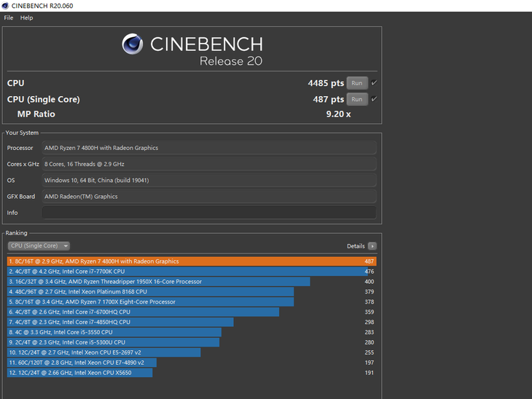The height and width of the screenshot is (399, 532).
Task: Click the Cinebench app icon in title bar
Action: pyautogui.click(x=5, y=5)
